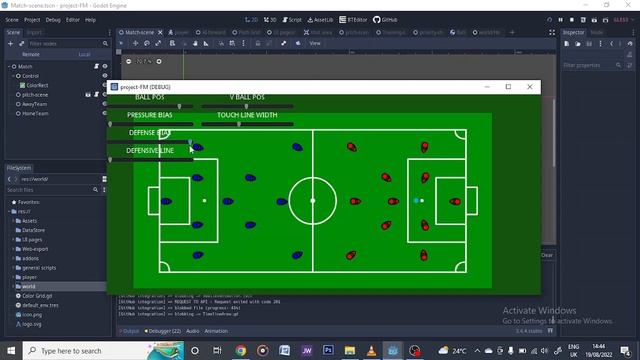Click the add node plus icon
Screen dimensions: 640x360
[x=11, y=43]
